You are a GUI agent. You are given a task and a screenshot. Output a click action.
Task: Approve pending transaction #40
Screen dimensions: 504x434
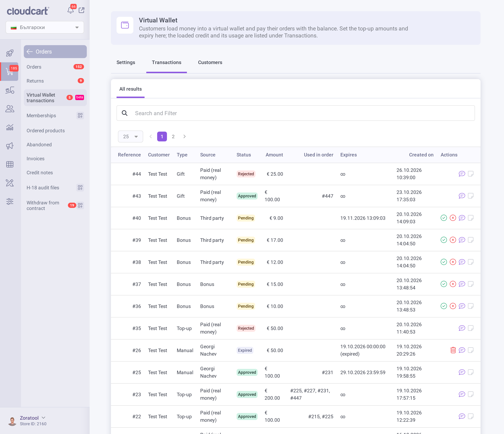(x=444, y=218)
